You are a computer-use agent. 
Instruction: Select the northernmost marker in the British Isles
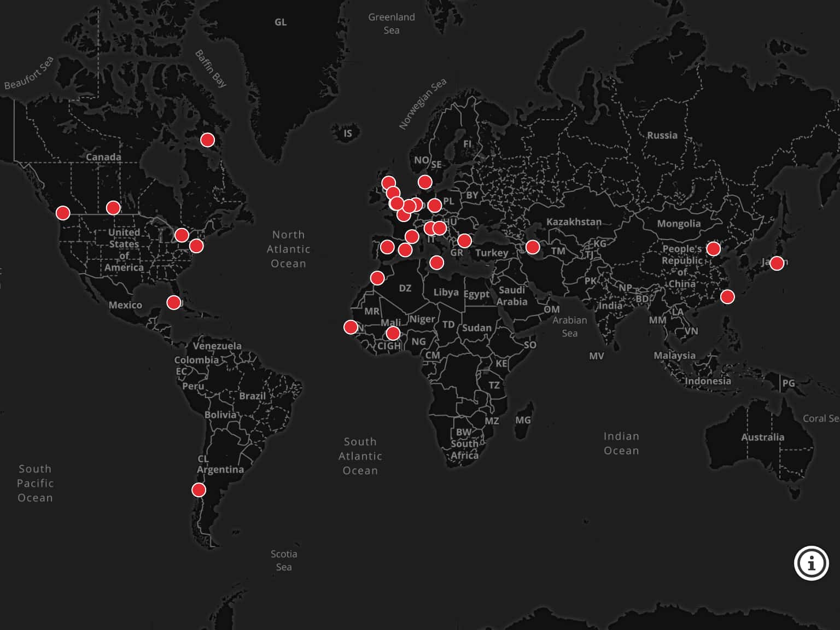388,183
